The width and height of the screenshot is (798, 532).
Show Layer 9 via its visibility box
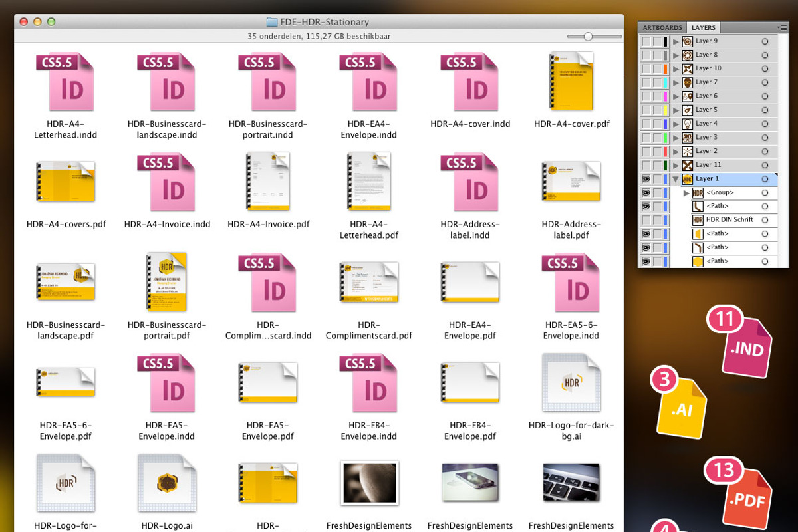645,41
